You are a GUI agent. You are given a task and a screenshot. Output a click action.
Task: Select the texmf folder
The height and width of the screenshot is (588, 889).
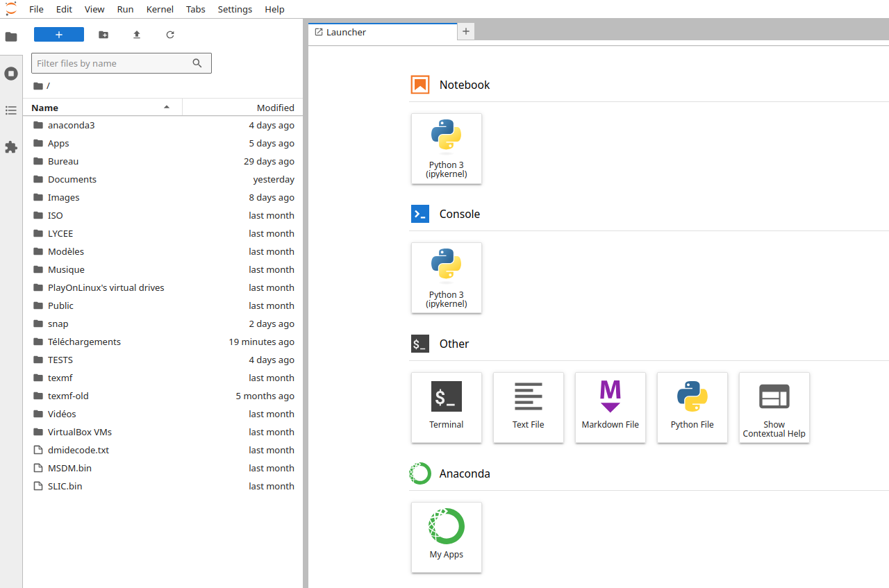point(163,378)
